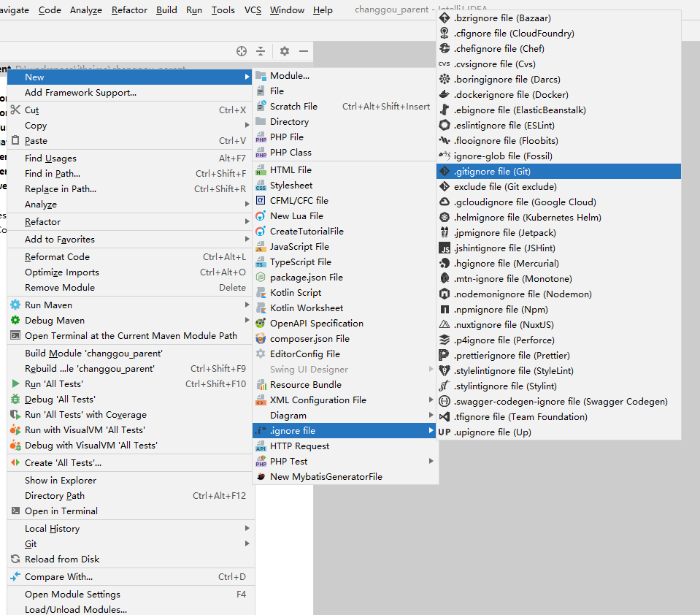Open the Build menu in menu bar
This screenshot has height=615, width=700.
tap(166, 9)
